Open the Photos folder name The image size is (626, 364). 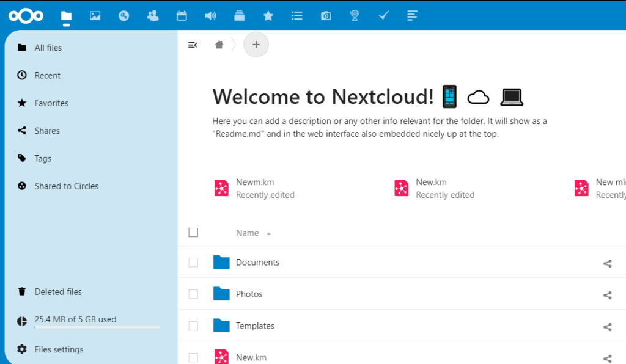[x=249, y=294]
